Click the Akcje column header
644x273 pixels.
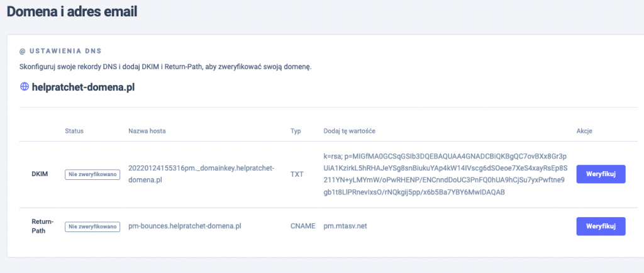pos(584,131)
